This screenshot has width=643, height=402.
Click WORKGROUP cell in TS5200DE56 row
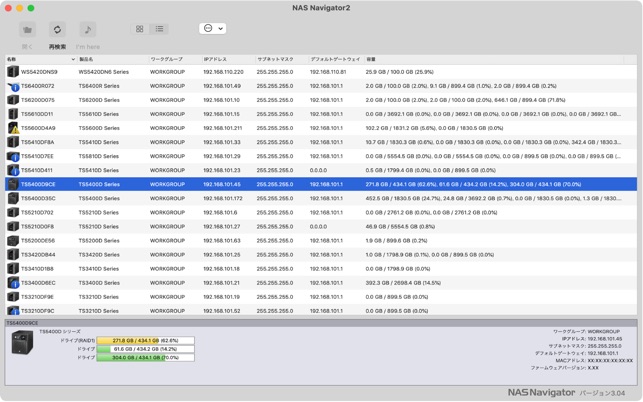pos(167,241)
